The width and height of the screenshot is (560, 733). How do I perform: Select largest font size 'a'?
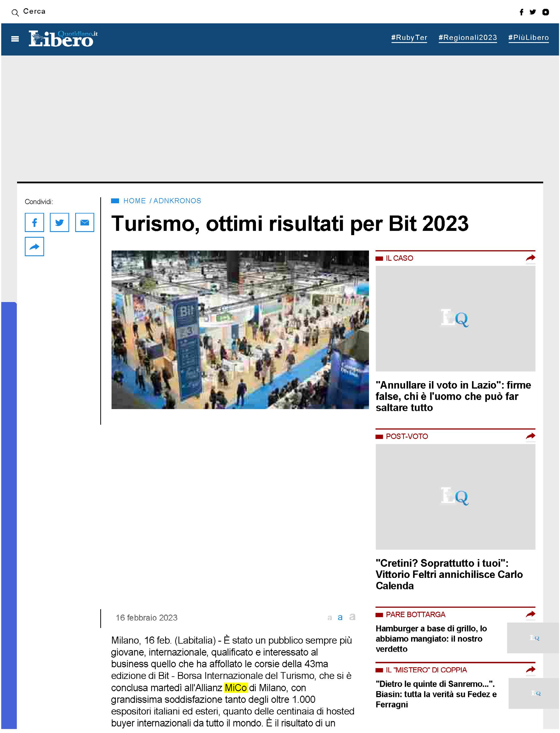(352, 617)
